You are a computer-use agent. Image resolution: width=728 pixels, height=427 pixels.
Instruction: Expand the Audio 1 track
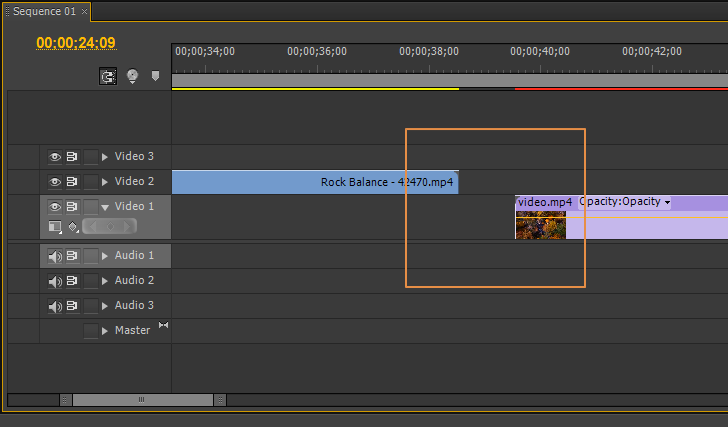105,256
